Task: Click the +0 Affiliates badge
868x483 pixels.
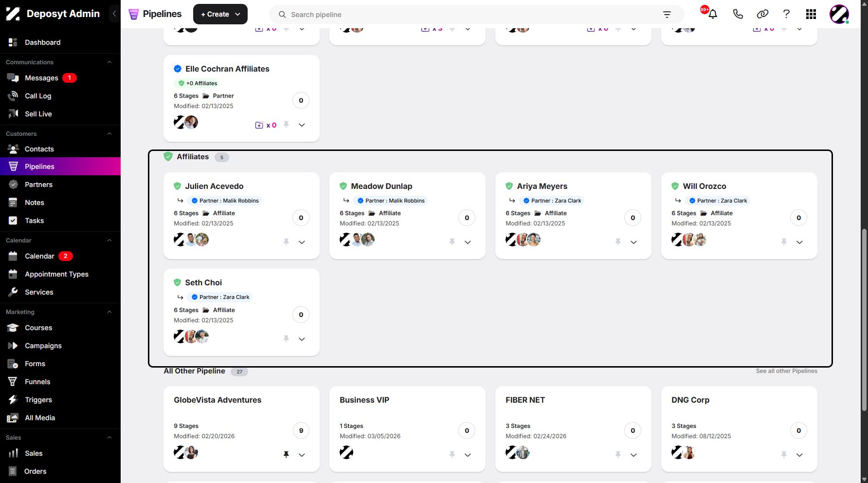Action: [x=197, y=83]
